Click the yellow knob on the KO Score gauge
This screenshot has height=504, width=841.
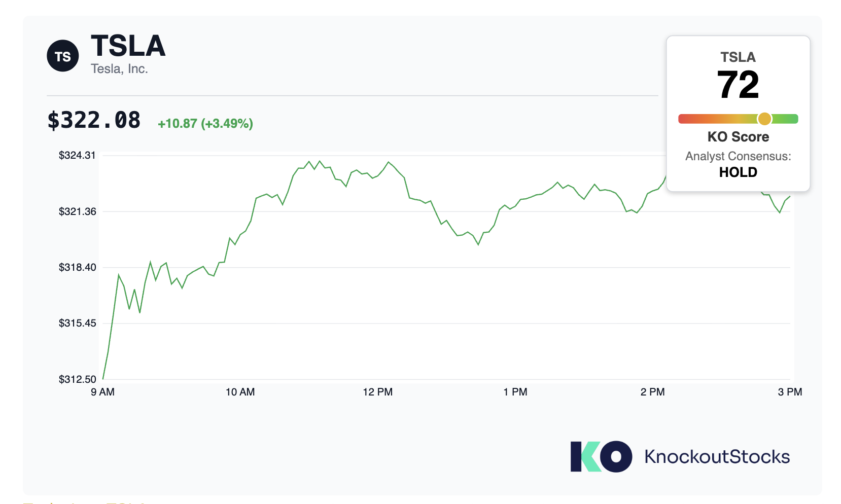pyautogui.click(x=764, y=119)
